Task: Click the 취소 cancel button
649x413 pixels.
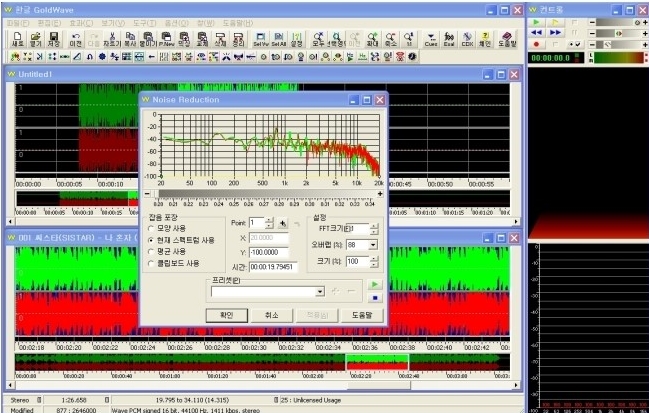Action: pyautogui.click(x=272, y=315)
